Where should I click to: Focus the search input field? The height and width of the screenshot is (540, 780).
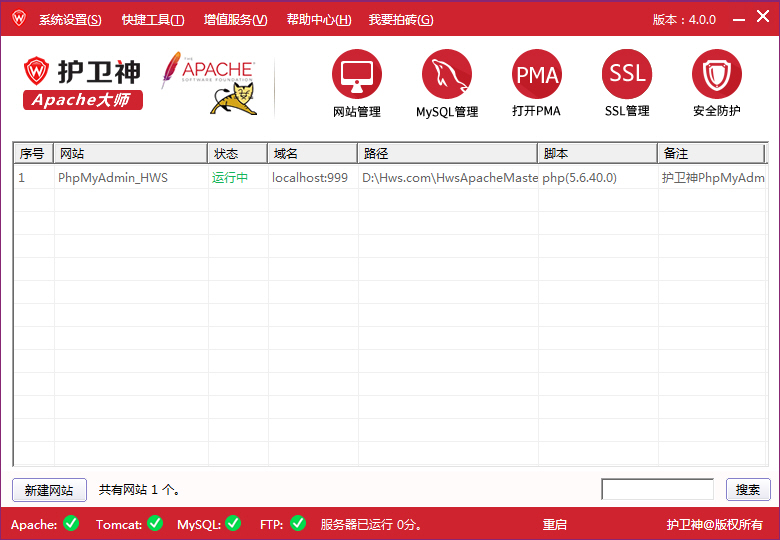[x=657, y=489]
